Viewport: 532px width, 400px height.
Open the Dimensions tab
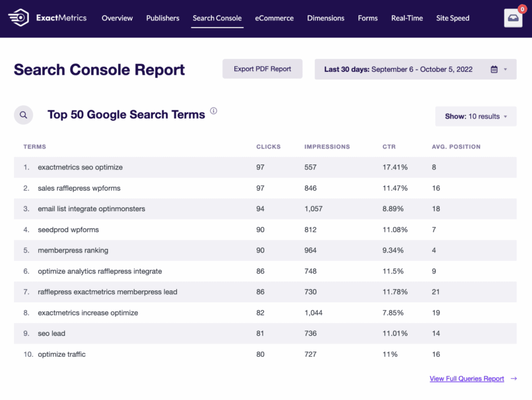[x=325, y=18]
